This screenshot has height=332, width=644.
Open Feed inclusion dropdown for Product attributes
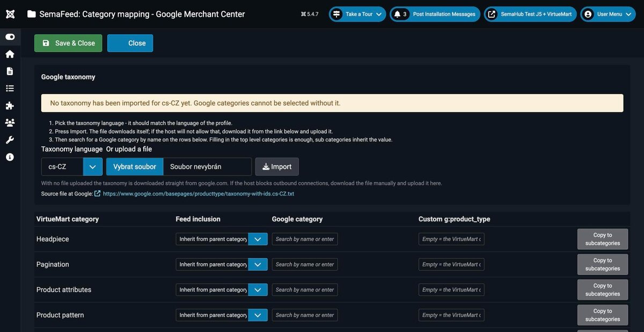point(222,290)
